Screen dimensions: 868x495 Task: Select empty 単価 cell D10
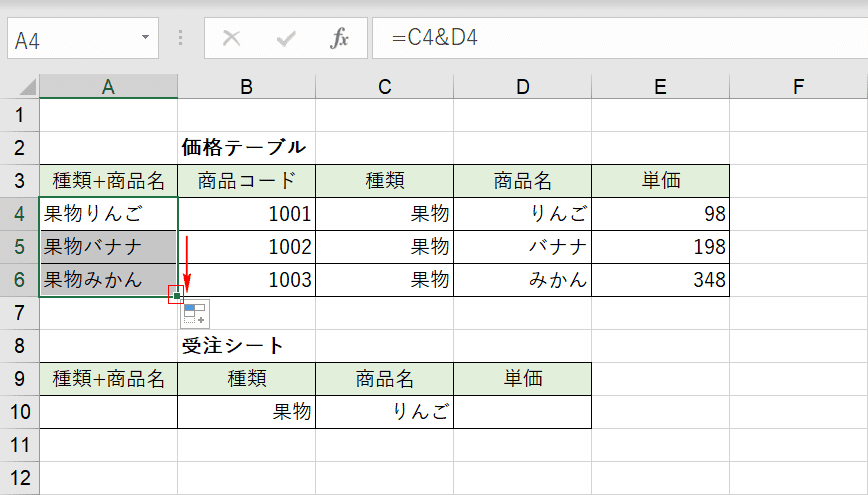click(523, 412)
